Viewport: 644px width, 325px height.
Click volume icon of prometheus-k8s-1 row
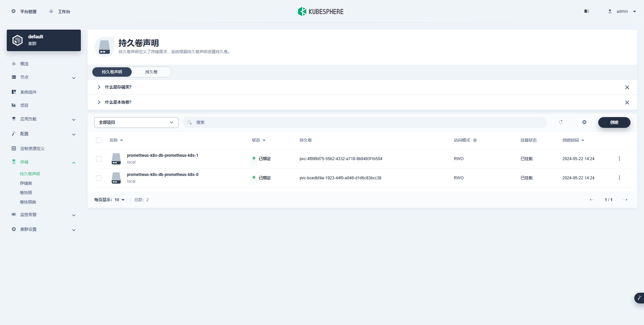coord(116,159)
